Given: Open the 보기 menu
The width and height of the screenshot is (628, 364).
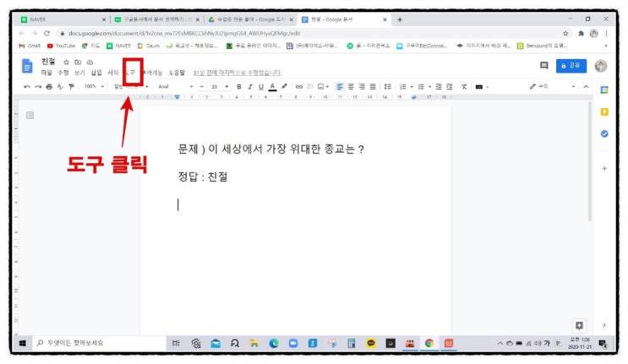Looking at the screenshot, I should point(79,73).
